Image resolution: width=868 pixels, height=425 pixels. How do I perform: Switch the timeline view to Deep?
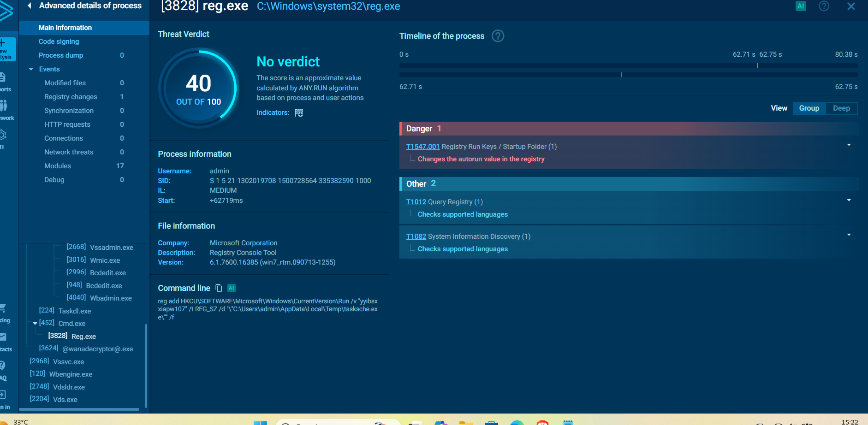(841, 108)
